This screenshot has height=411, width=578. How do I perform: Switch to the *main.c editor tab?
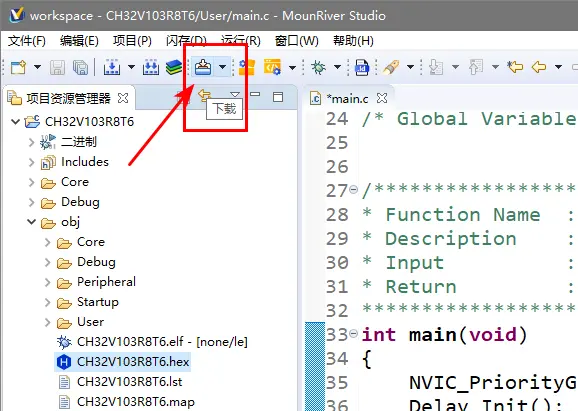(348, 98)
